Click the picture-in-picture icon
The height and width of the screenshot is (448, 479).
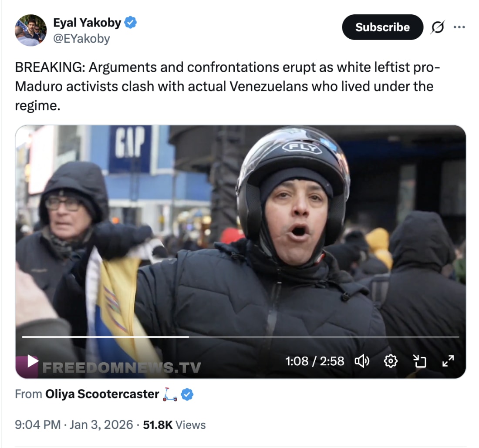tap(419, 361)
